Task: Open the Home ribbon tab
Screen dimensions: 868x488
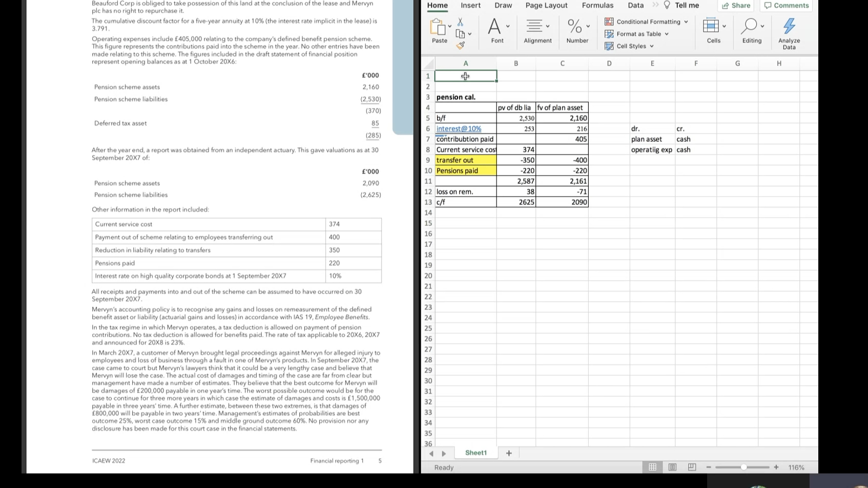Action: pos(437,5)
